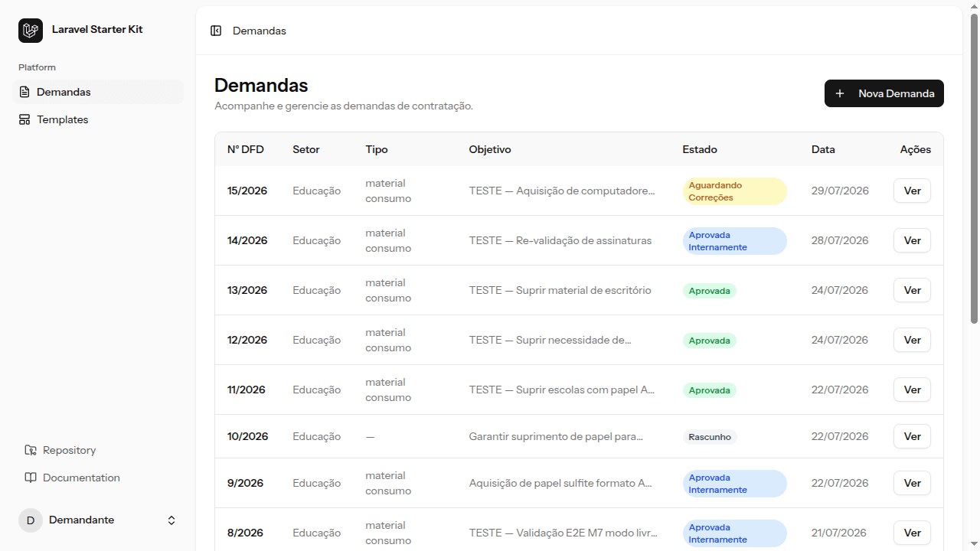Click objective 'TESTE — Validação E2E M7 modo livr…'

point(563,533)
